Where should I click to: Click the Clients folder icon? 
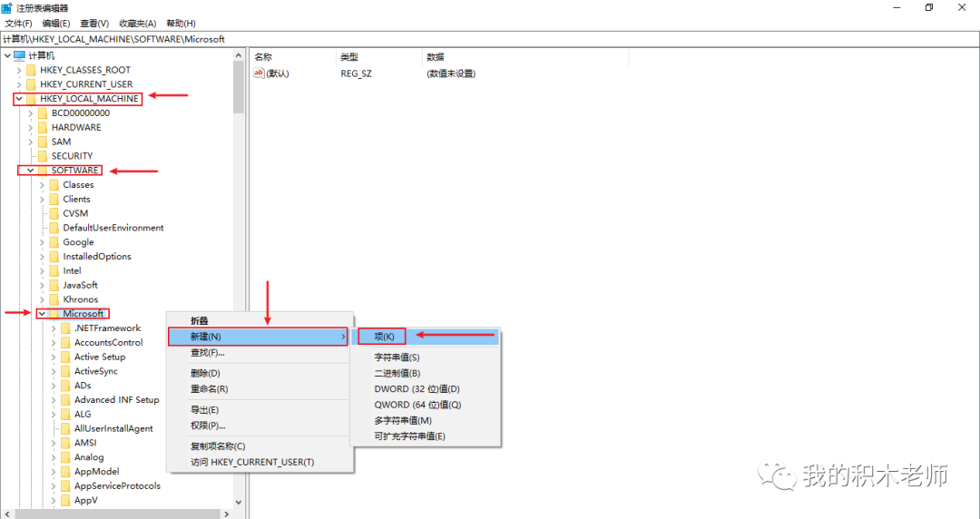[54, 200]
